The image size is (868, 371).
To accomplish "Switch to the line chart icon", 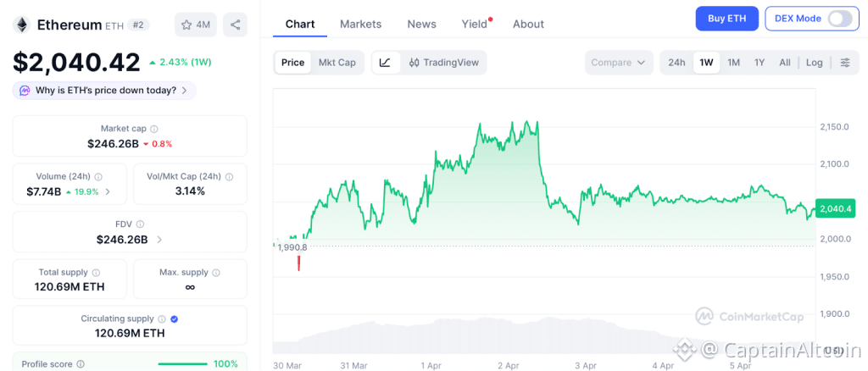I will pos(385,63).
